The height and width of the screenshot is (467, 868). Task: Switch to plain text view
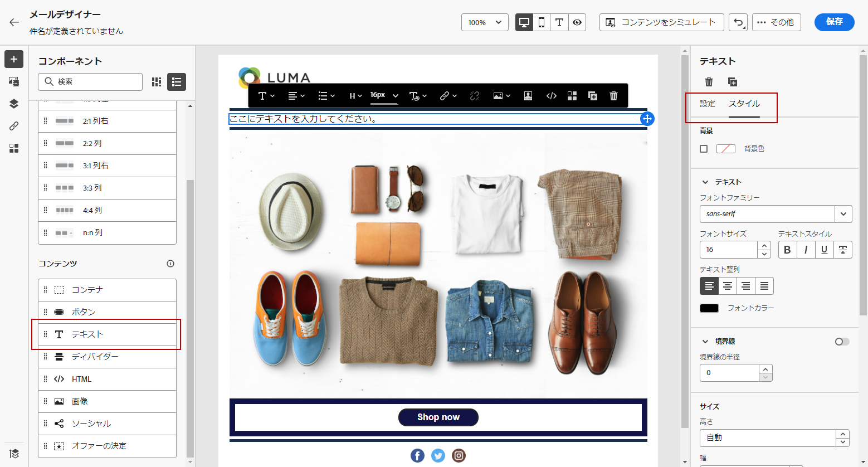pos(559,22)
